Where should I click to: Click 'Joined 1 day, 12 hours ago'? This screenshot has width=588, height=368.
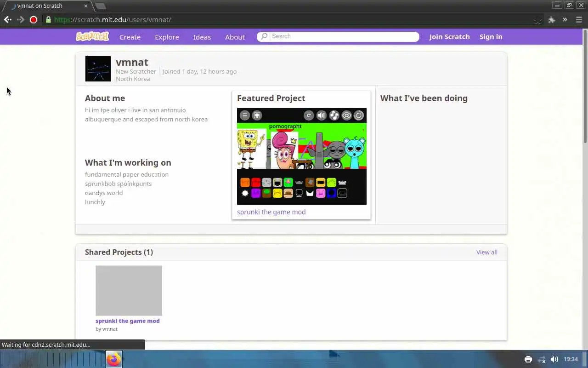coord(200,71)
